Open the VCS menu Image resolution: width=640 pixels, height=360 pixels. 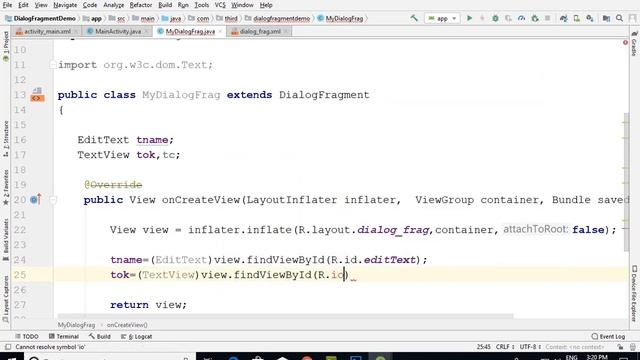[220, 5]
